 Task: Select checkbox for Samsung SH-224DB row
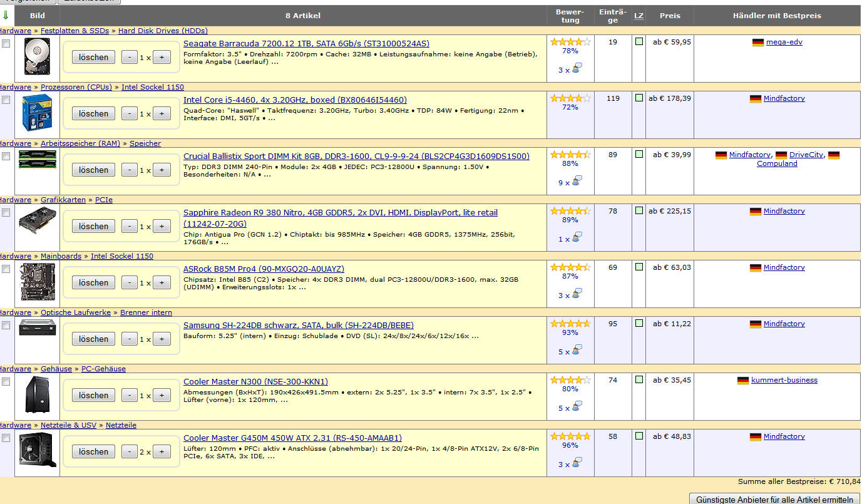[x=6, y=325]
